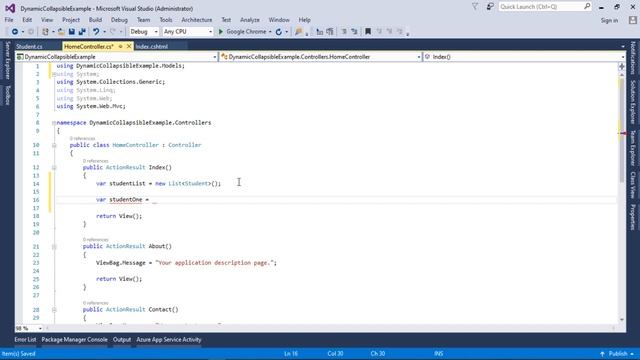
Task: Open the Build menu
Action: pyautogui.click(x=95, y=20)
